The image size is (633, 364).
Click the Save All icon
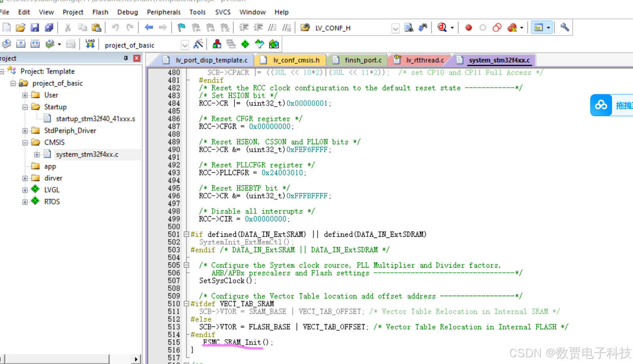(49, 27)
